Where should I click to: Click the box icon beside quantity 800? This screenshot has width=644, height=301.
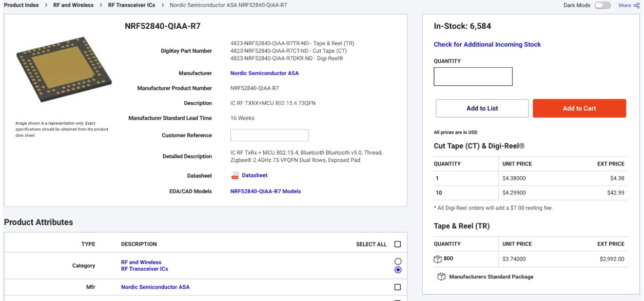point(438,259)
